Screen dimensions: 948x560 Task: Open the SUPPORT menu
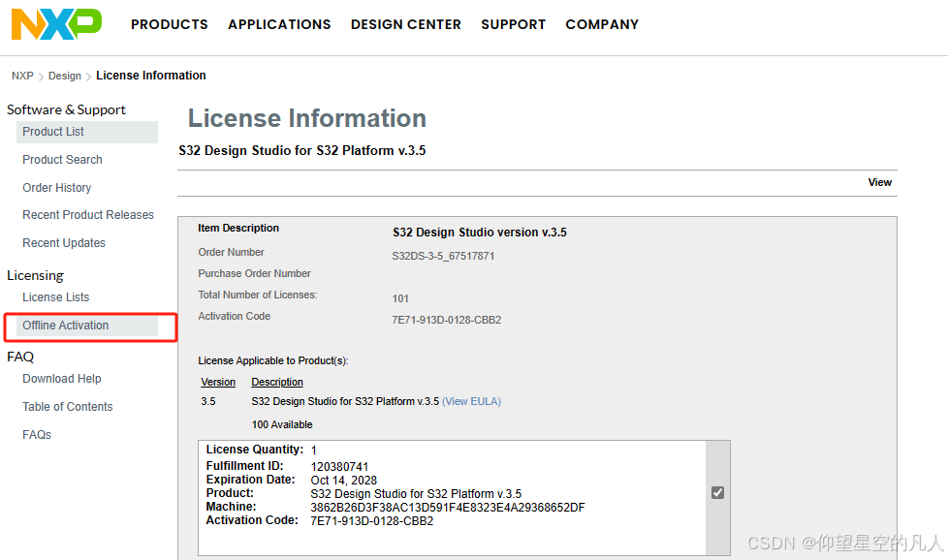(514, 25)
